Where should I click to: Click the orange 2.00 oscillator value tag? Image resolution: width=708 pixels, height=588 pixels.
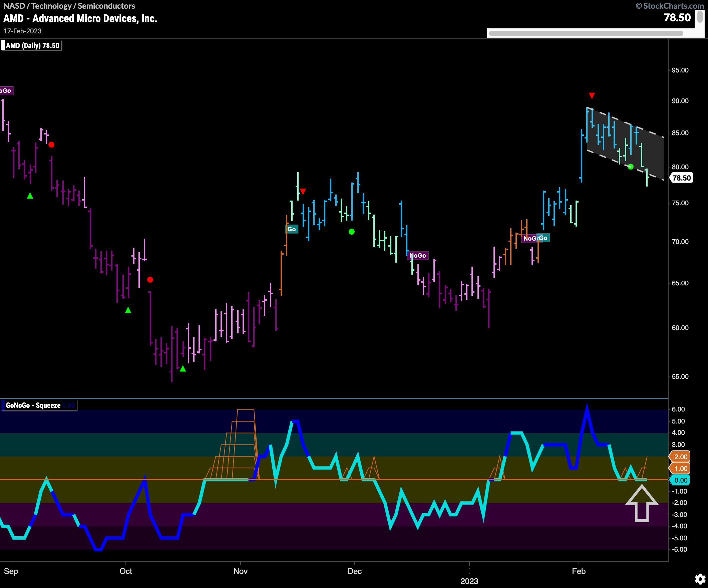coord(680,457)
